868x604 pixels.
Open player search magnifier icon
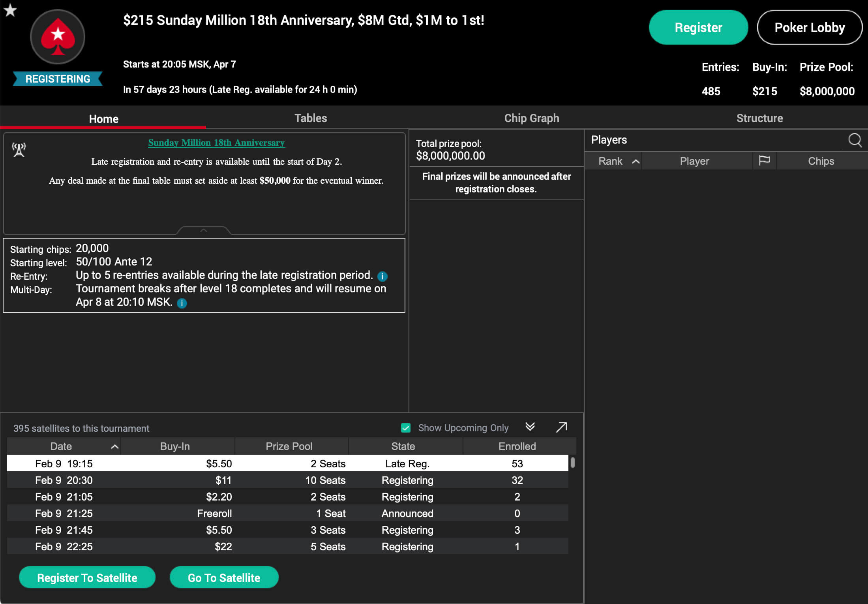[855, 140]
